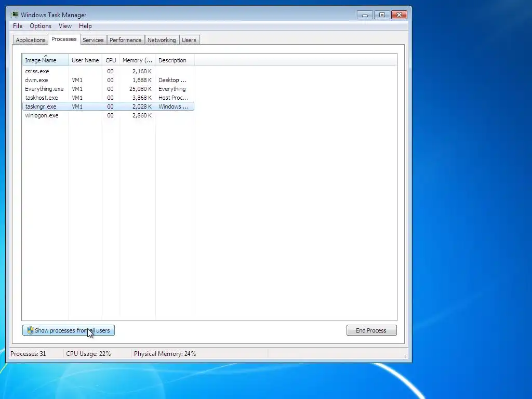Image resolution: width=532 pixels, height=399 pixels.
Task: Click the End Process button
Action: [x=371, y=330]
